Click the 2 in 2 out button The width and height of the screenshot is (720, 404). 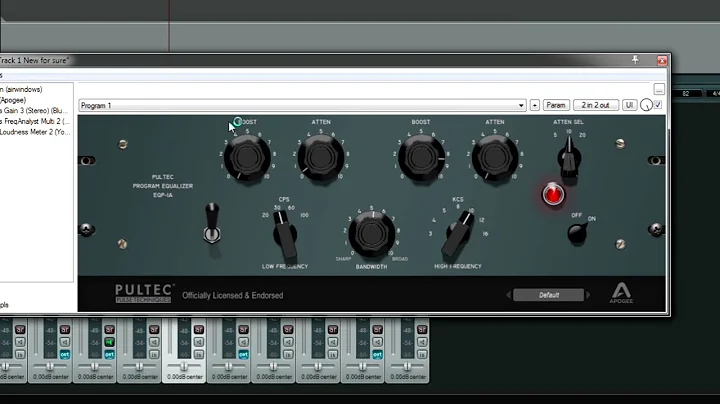tap(596, 105)
